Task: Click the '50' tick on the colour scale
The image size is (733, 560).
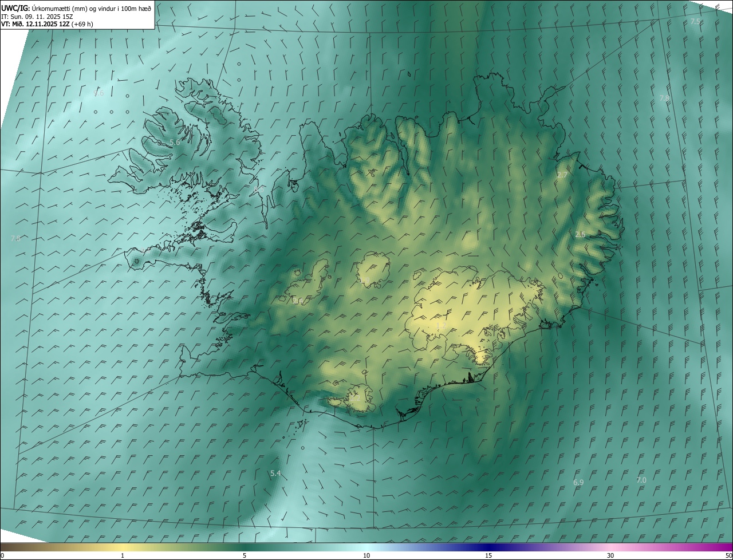Action: tap(728, 556)
